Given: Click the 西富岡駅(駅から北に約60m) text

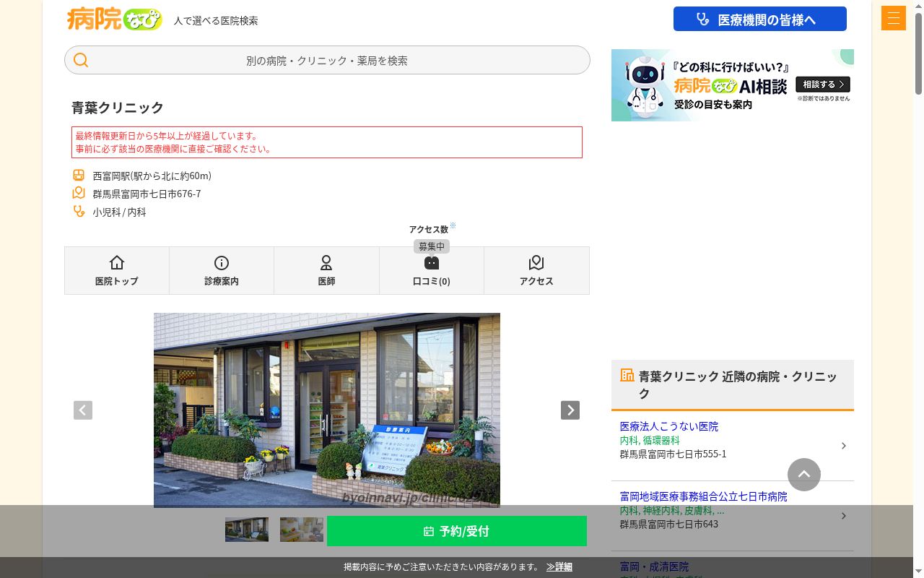Looking at the screenshot, I should pos(152,176).
